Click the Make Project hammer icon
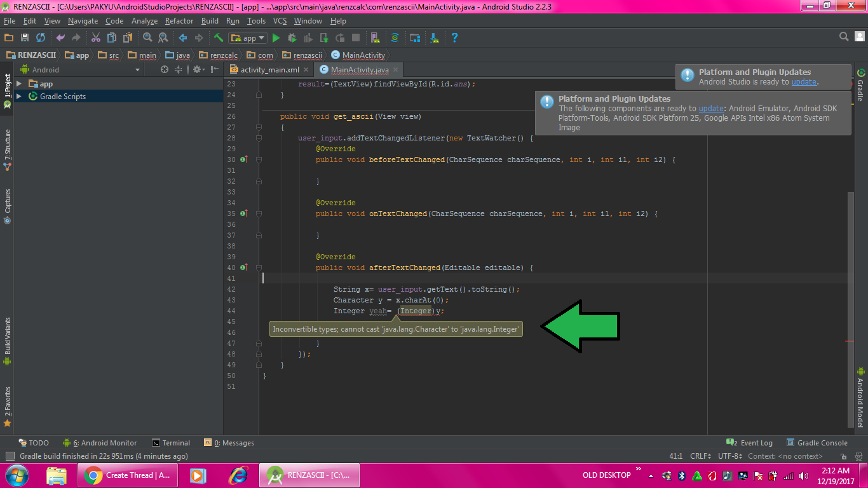868x488 pixels. [218, 38]
